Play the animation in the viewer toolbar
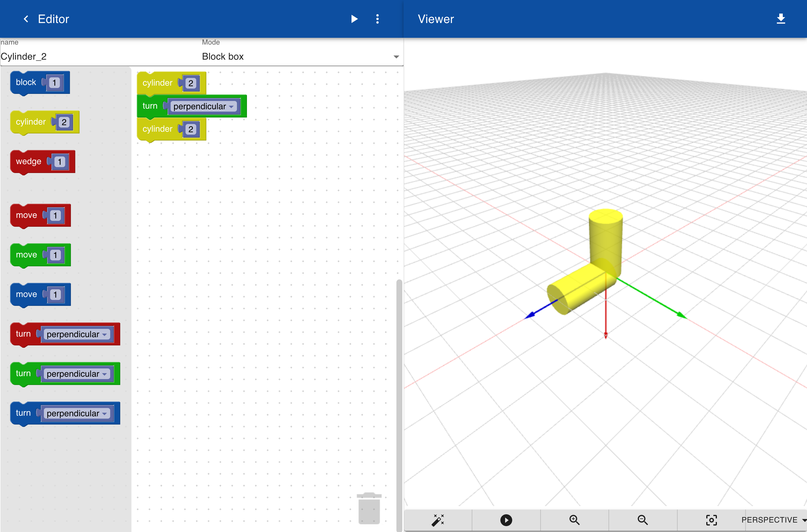Image resolution: width=807 pixels, height=532 pixels. (x=506, y=520)
